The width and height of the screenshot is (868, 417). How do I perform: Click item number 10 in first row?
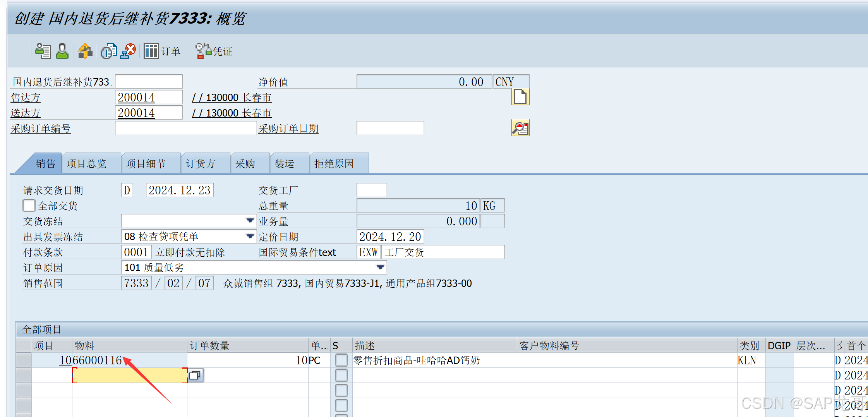pyautogui.click(x=65, y=360)
